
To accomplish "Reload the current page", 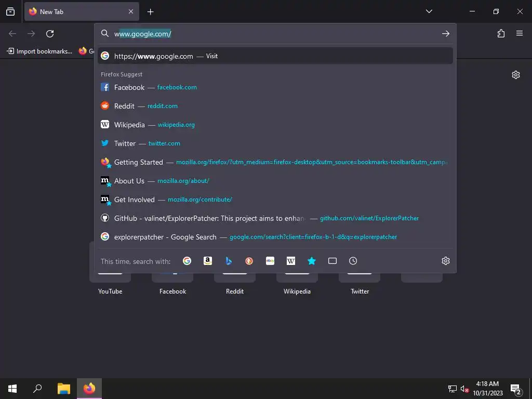I will tap(50, 34).
